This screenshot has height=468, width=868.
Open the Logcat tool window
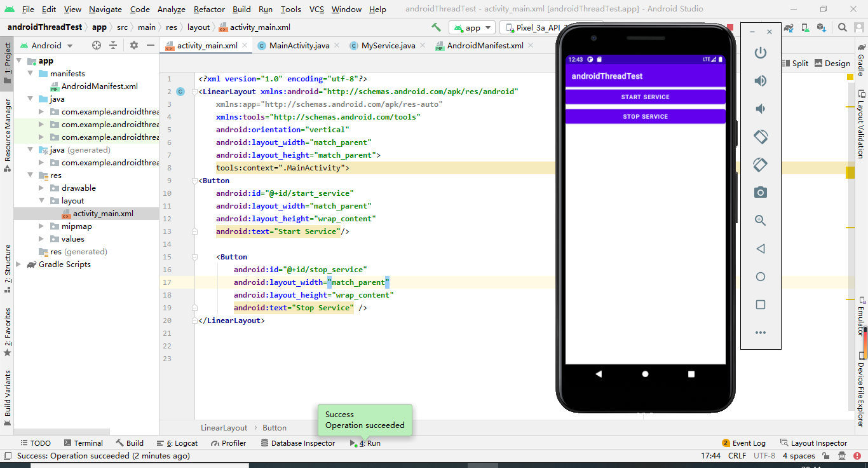[x=177, y=443]
